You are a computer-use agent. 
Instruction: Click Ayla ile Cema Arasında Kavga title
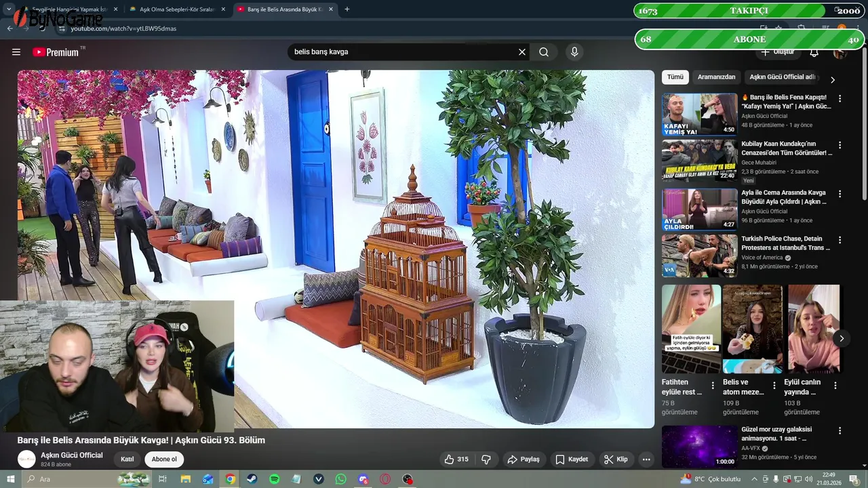pos(784,197)
